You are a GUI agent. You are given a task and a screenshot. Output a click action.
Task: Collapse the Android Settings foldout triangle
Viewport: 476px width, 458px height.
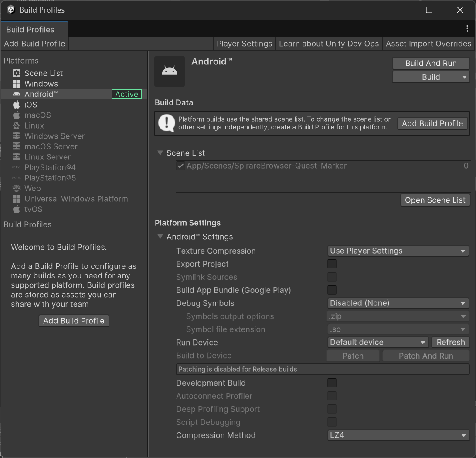tap(160, 237)
